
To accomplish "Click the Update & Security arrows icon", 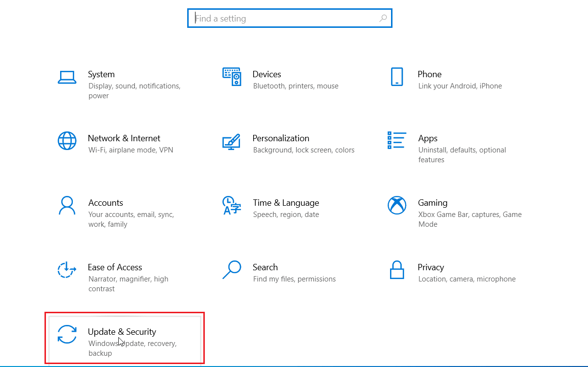I will [x=67, y=334].
